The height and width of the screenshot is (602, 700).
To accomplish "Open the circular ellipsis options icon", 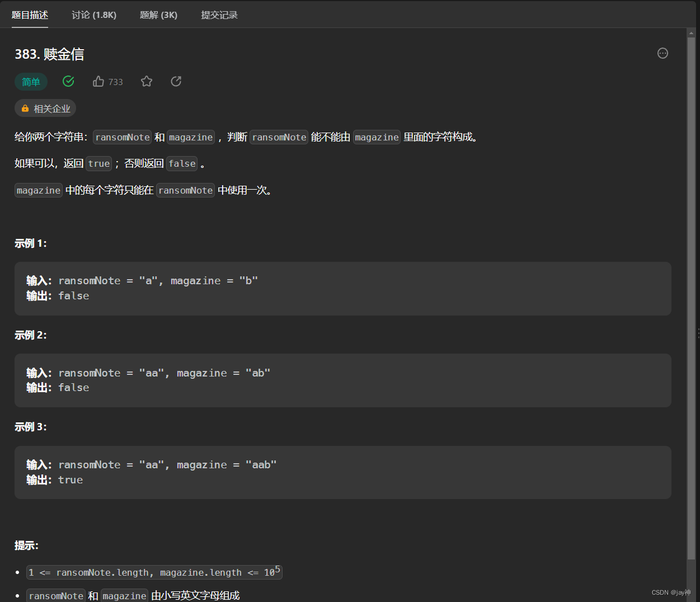I will tap(663, 53).
